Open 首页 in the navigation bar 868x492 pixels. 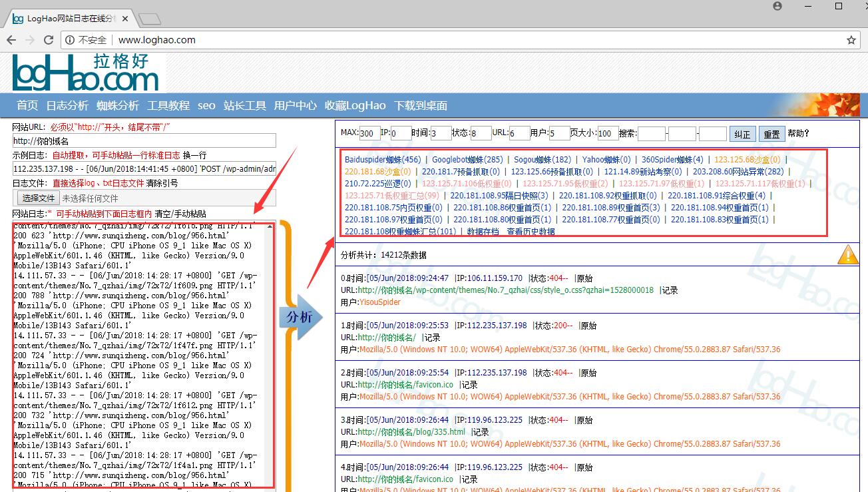tap(27, 105)
